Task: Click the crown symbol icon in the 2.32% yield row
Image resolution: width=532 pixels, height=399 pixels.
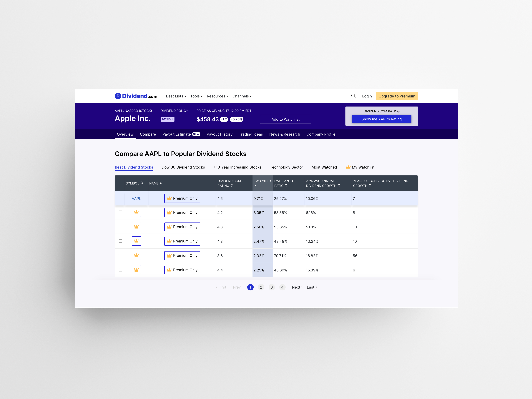Action: tap(136, 255)
